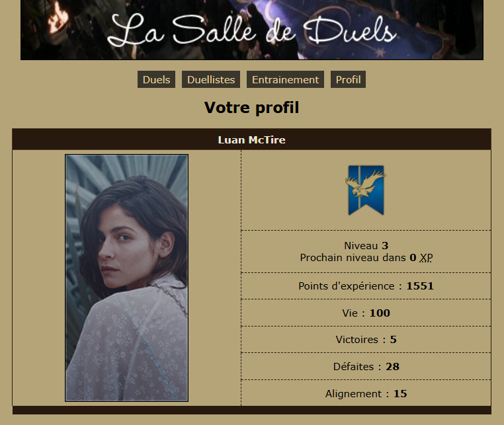Click the Prochain niveau dans text
This screenshot has width=504, height=425.
coord(353,258)
